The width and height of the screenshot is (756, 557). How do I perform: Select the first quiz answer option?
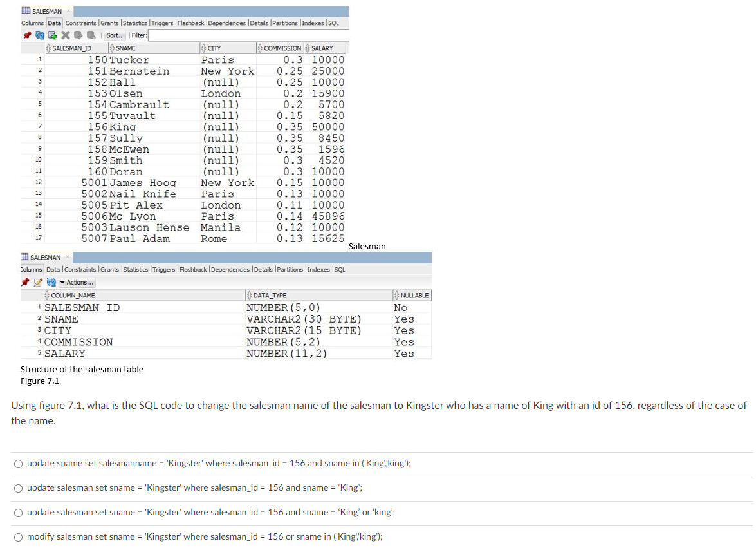(x=19, y=463)
